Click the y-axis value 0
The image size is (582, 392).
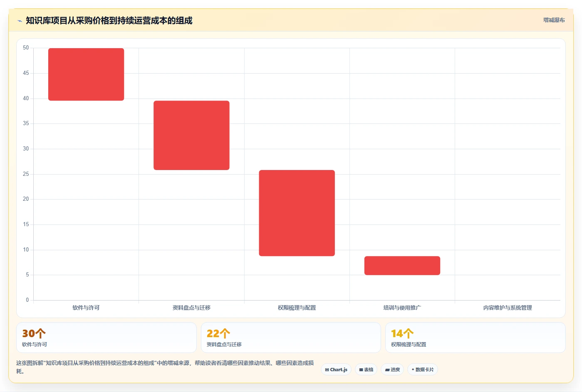[x=27, y=300]
